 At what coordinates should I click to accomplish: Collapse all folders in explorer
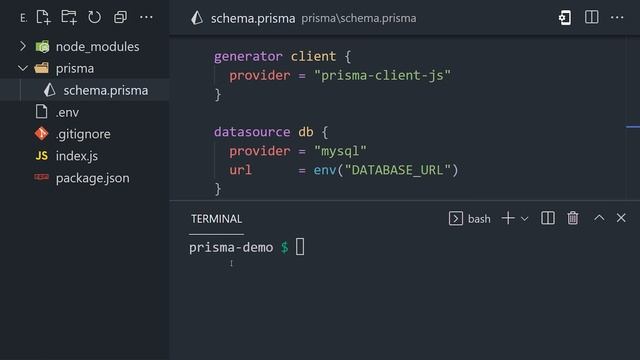120,18
